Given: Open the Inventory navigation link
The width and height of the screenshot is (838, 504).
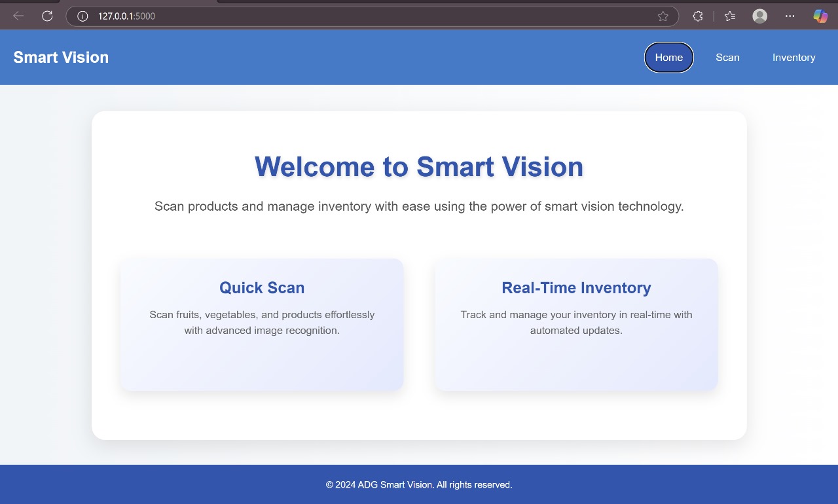Looking at the screenshot, I should tap(793, 58).
